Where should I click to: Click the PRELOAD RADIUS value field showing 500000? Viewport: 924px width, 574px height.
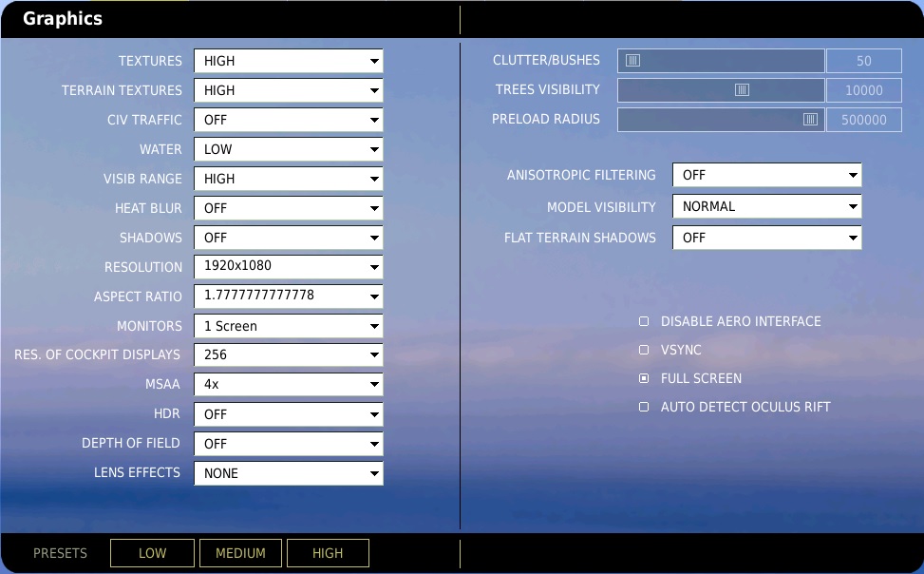click(864, 120)
